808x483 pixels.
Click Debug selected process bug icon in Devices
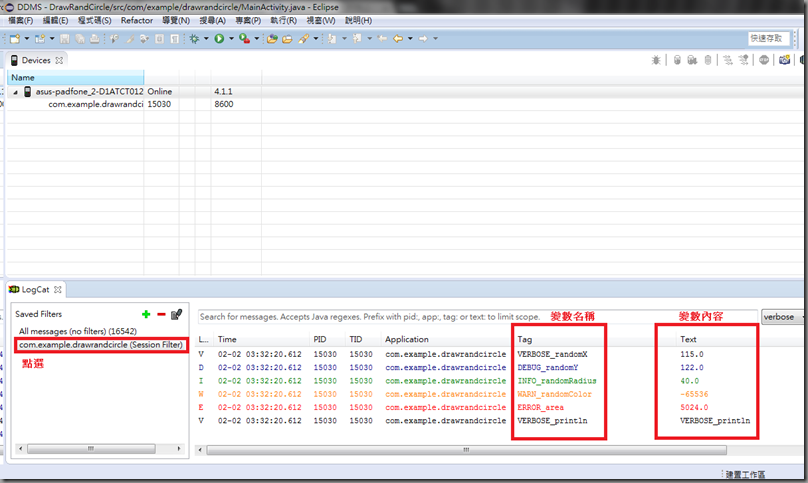tap(656, 60)
